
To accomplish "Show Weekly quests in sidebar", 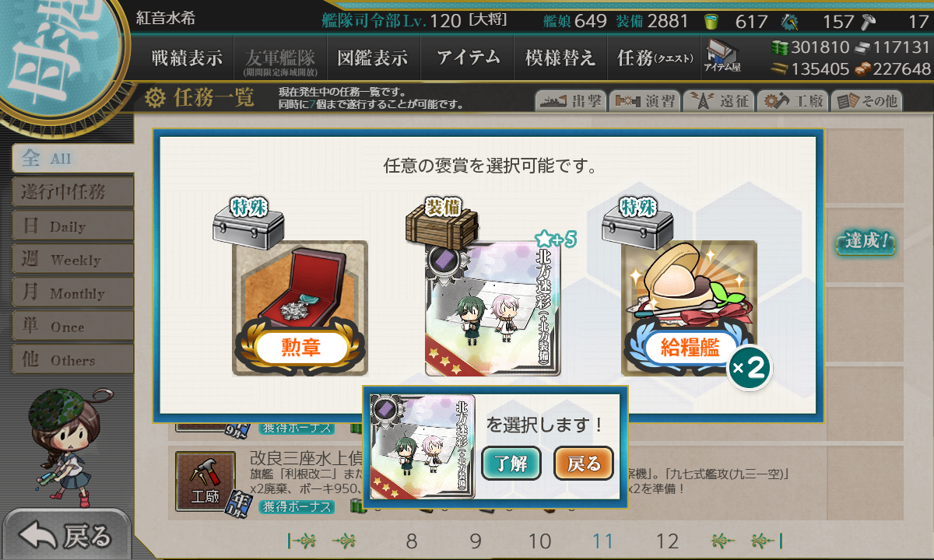I will point(72,260).
